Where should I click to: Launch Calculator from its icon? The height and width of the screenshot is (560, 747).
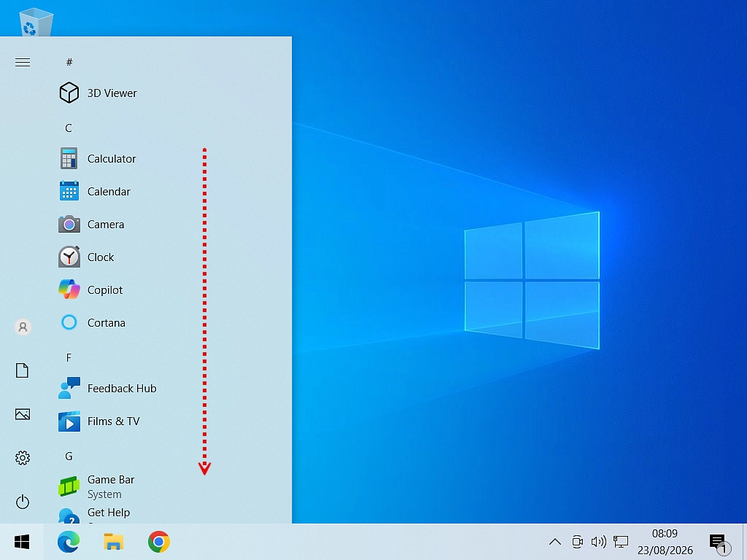69,158
